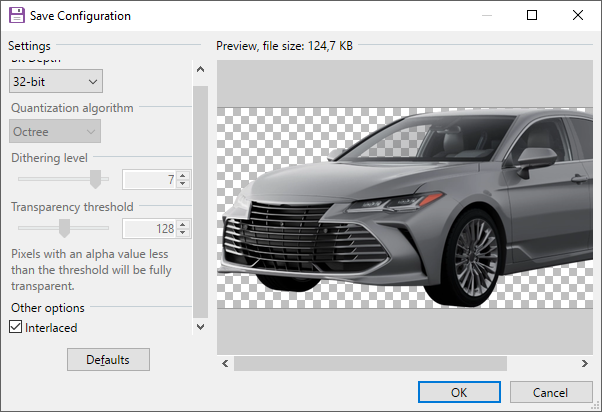Click the Save Configuration floppy disk icon
The image size is (602, 412).
[17, 16]
